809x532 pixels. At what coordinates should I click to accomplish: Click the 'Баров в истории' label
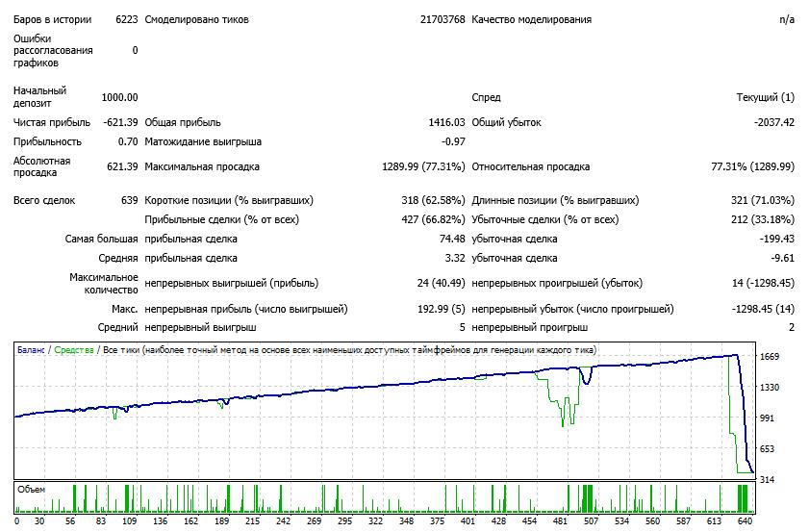[x=52, y=19]
